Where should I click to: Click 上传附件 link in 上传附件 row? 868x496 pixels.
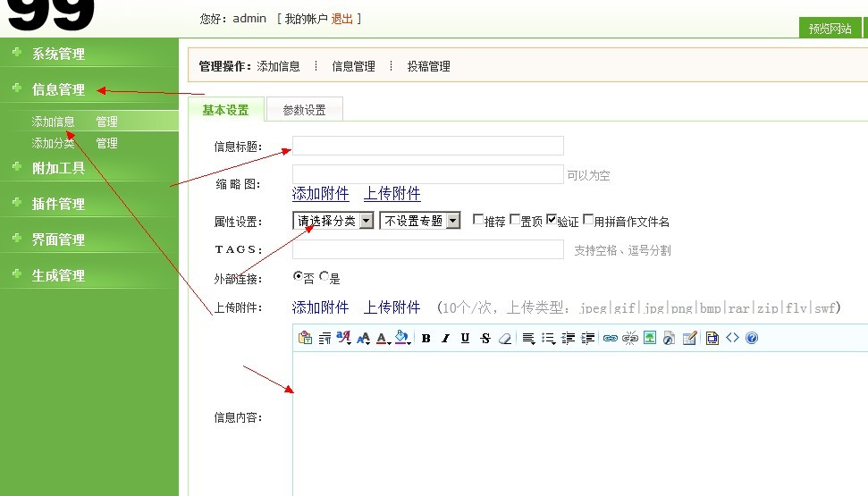click(x=392, y=307)
